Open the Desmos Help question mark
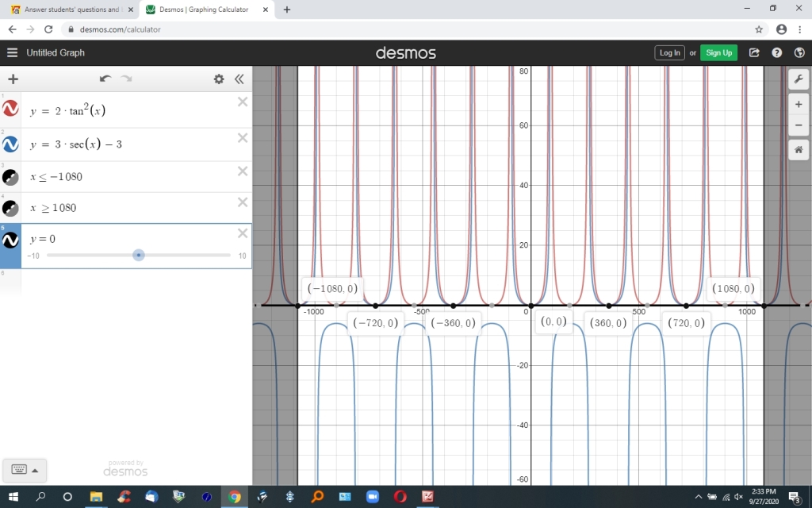Screen dimensions: 812x508 click(777, 52)
